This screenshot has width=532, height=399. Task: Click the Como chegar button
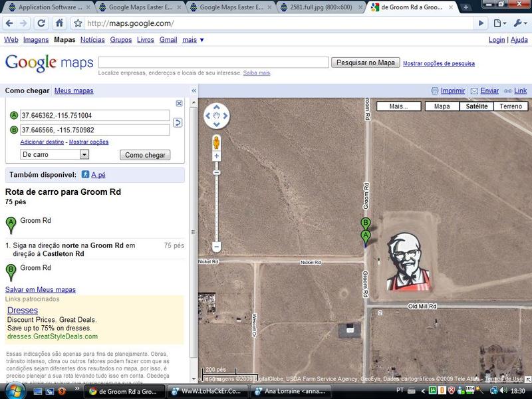click(145, 155)
